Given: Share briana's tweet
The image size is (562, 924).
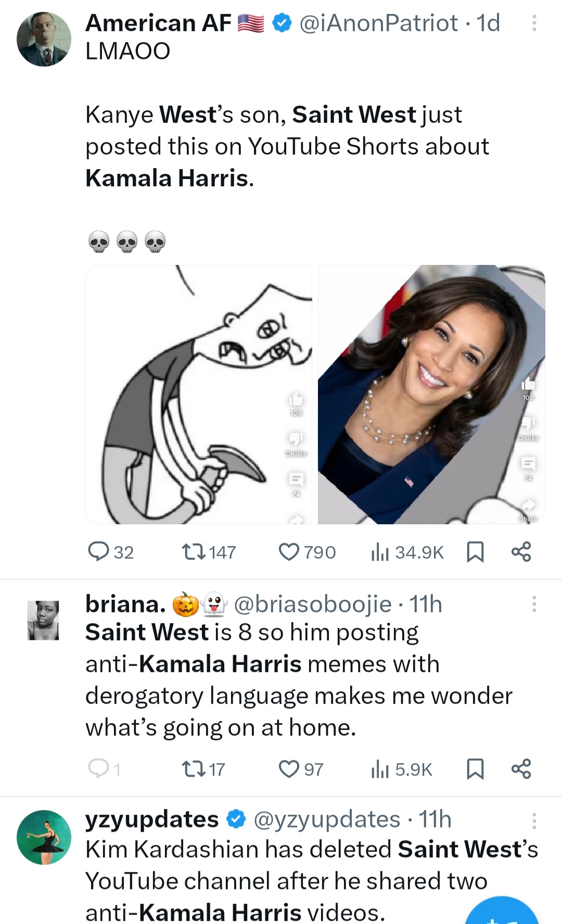Looking at the screenshot, I should pyautogui.click(x=521, y=769).
